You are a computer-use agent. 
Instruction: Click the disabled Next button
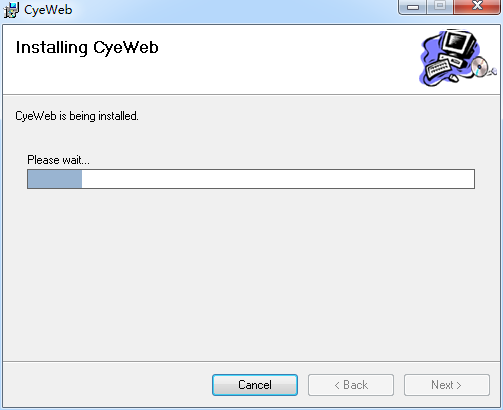447,385
